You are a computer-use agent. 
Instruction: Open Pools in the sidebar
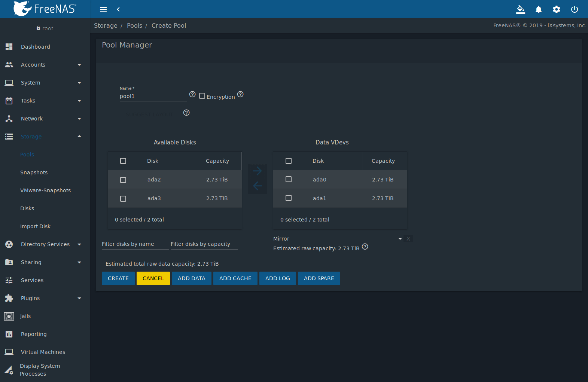[x=27, y=155]
